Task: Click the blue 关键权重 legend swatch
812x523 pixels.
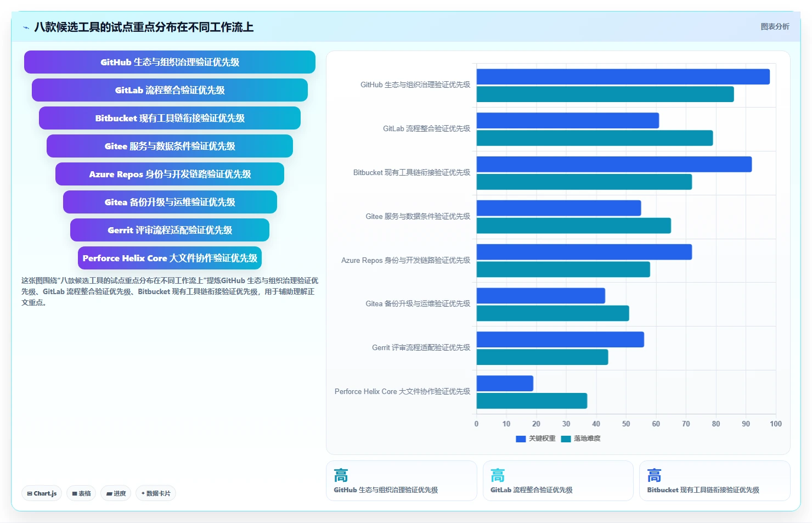Action: click(521, 438)
